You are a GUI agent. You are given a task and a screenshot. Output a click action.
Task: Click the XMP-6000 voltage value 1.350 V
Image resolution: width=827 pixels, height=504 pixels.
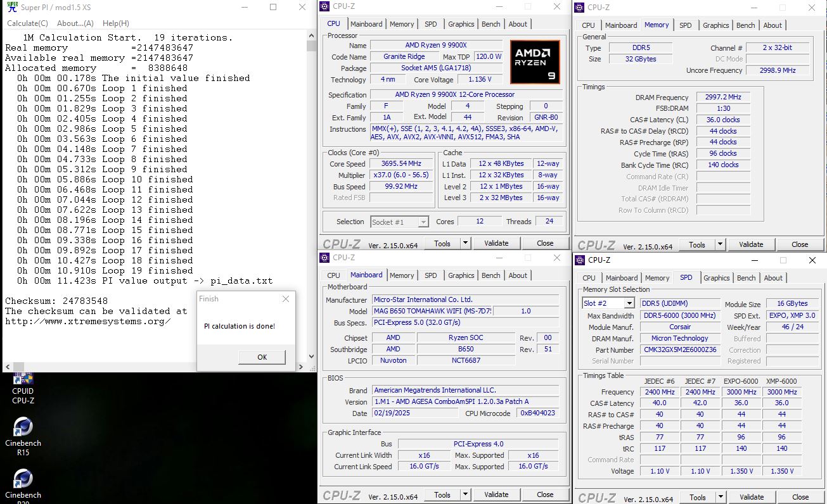[x=782, y=471]
